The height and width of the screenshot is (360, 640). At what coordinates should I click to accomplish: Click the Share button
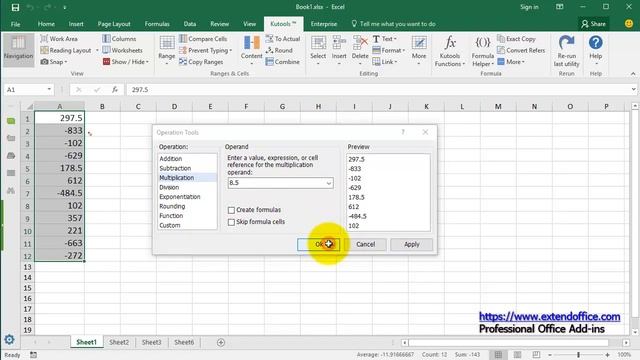pos(593,24)
